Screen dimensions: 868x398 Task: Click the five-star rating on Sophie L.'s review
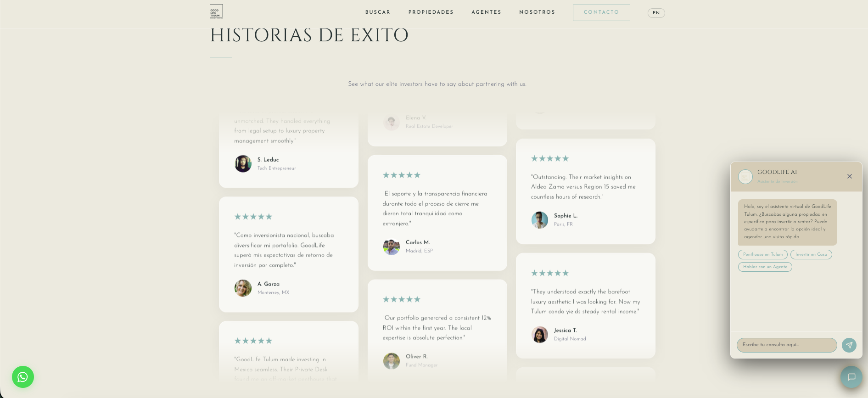click(x=549, y=158)
